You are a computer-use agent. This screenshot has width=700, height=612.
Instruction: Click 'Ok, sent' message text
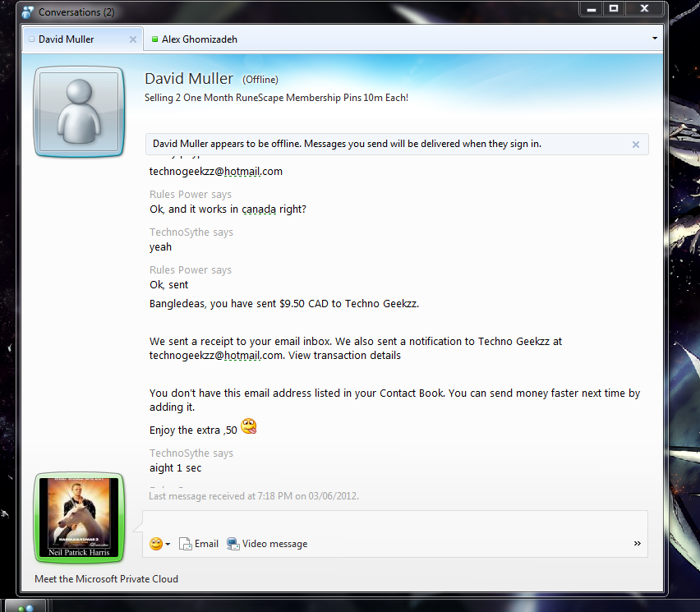click(x=168, y=285)
